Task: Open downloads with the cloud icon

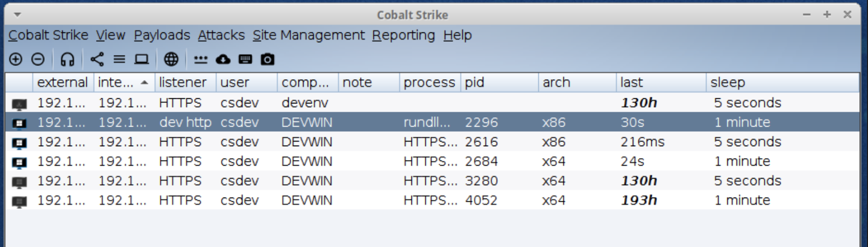Action: [x=223, y=60]
